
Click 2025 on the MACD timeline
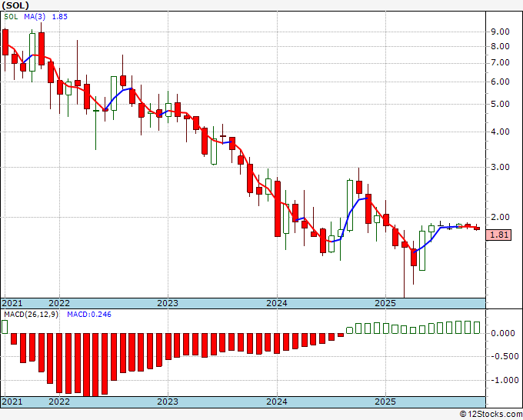click(385, 402)
